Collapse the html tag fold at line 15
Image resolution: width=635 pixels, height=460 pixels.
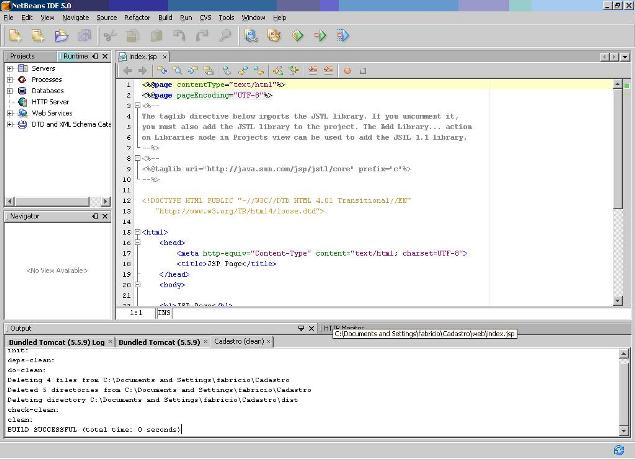point(139,232)
